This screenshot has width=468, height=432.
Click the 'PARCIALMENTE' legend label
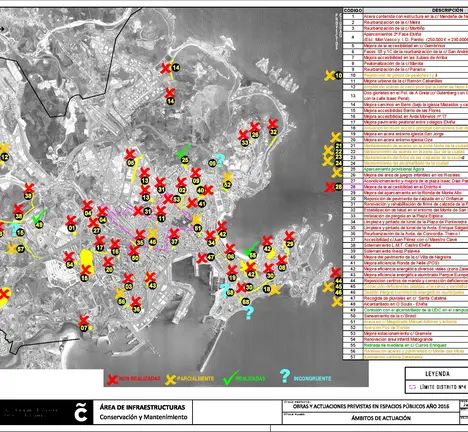(x=196, y=379)
